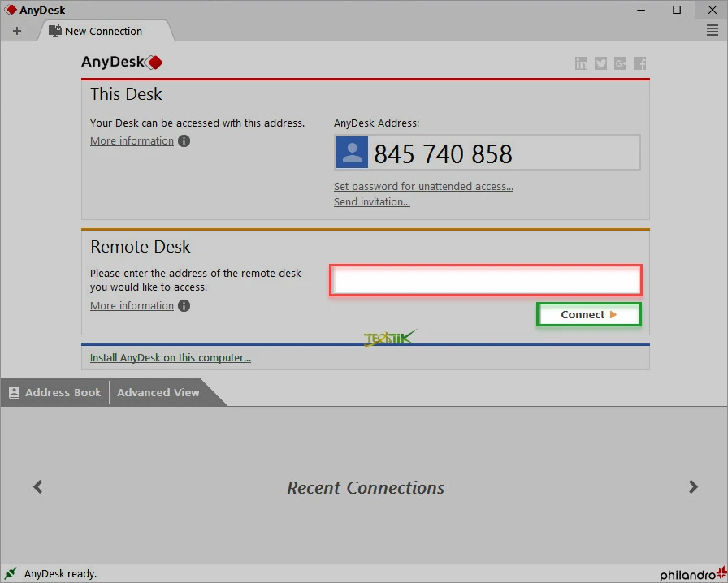Click the AnyDesk address 845 740 858
The height and width of the screenshot is (583, 728).
443,153
